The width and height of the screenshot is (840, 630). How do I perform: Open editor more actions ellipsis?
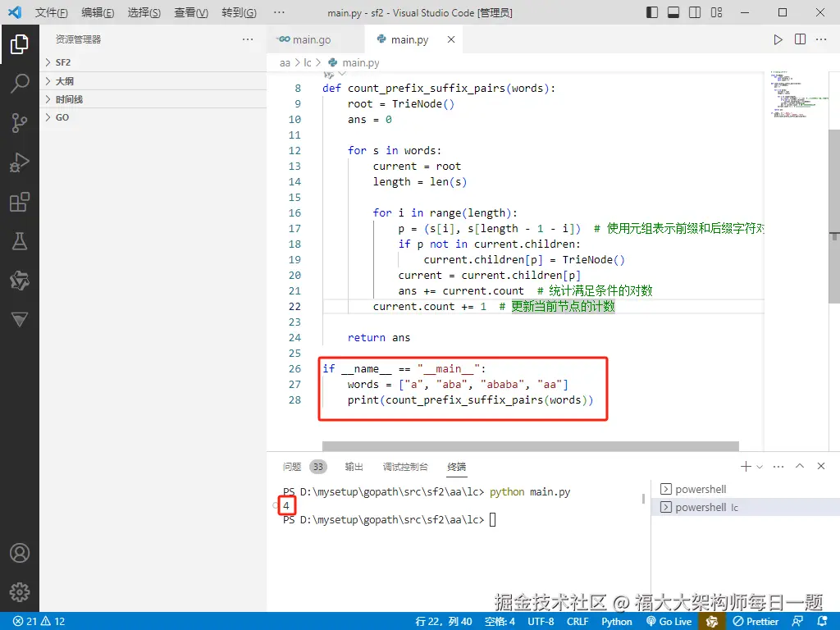[x=821, y=39]
